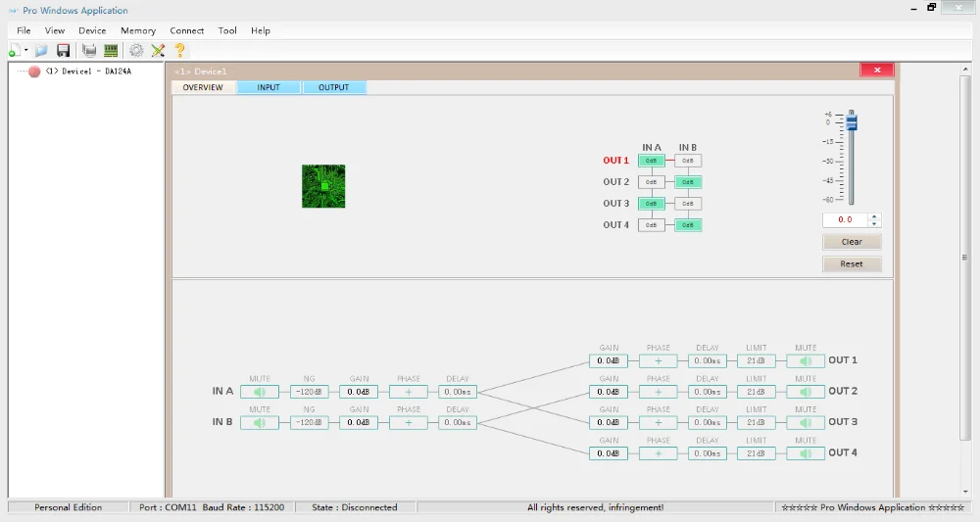The image size is (980, 522).
Task: Click the 0.0 gain value field
Action: coord(845,219)
